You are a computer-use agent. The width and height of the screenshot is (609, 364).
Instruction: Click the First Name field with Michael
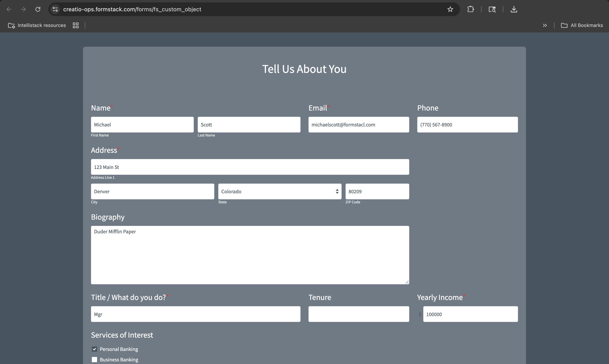click(x=142, y=125)
